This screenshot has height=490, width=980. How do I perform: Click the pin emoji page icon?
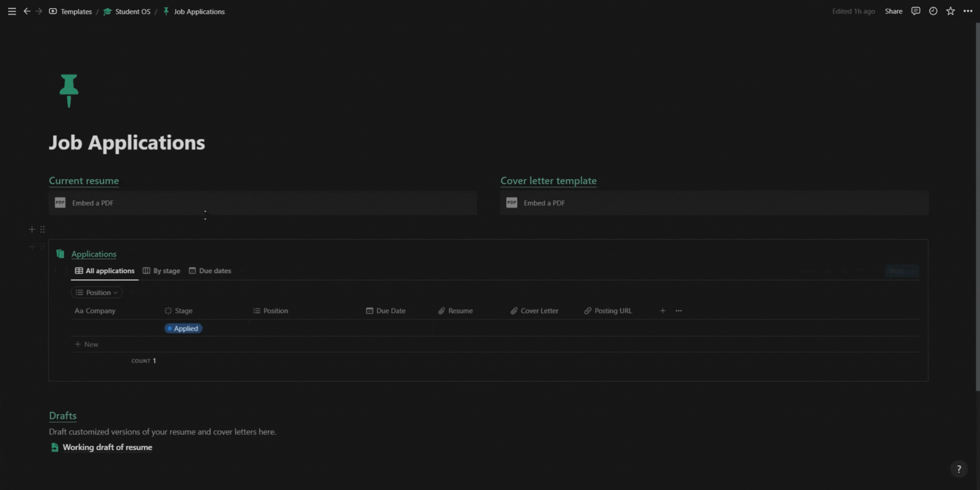69,91
